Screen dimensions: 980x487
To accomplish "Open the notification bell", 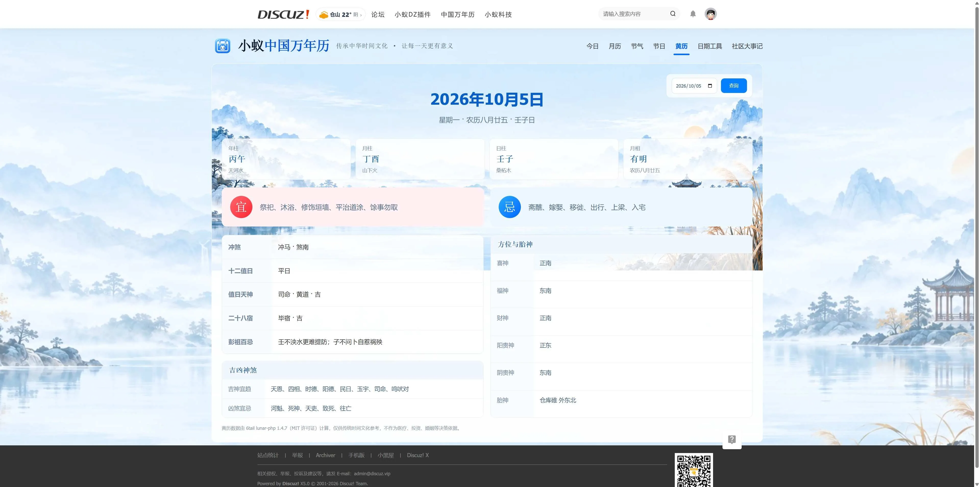I will [x=693, y=14].
